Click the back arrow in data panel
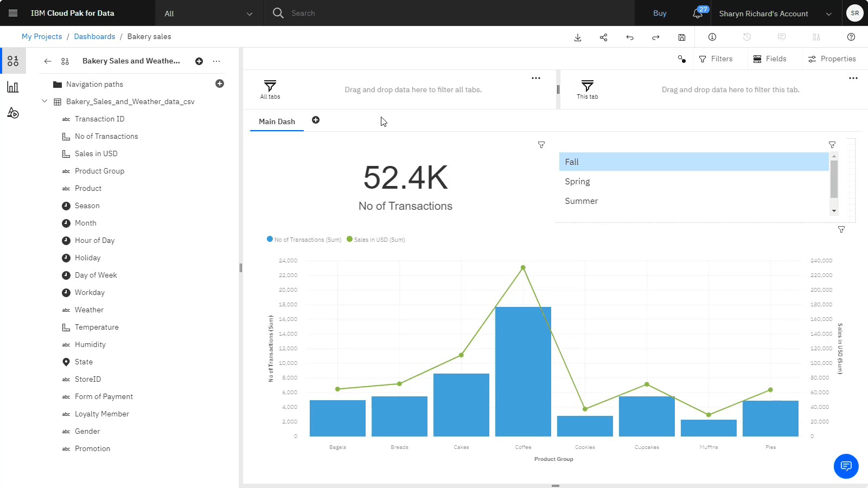The width and height of the screenshot is (868, 488). coord(48,61)
